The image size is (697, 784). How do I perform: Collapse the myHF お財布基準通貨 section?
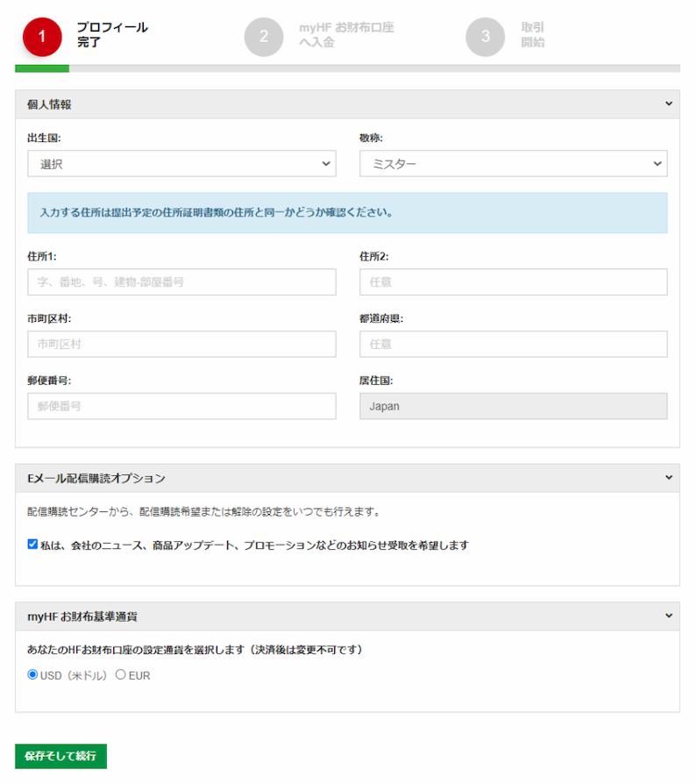668,617
